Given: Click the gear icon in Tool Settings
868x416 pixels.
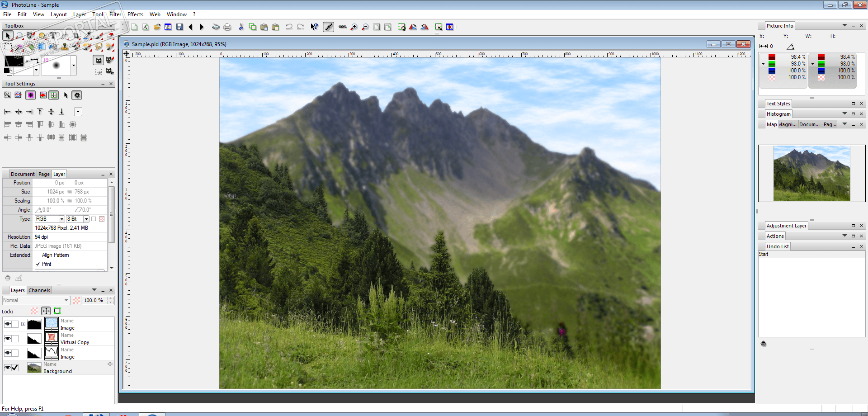Looking at the screenshot, I should 77,95.
